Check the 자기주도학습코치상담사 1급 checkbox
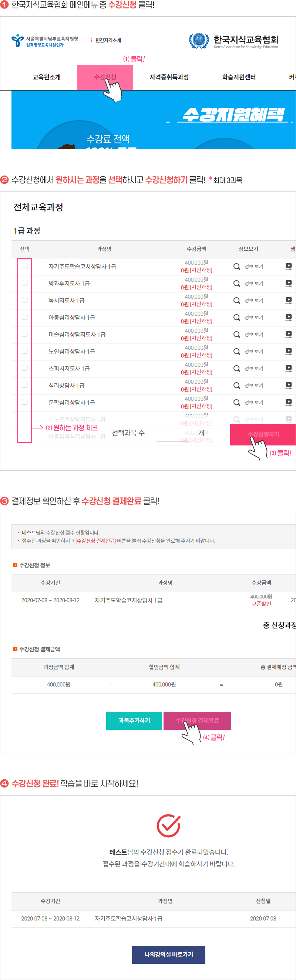The image size is (296, 980). [25, 265]
